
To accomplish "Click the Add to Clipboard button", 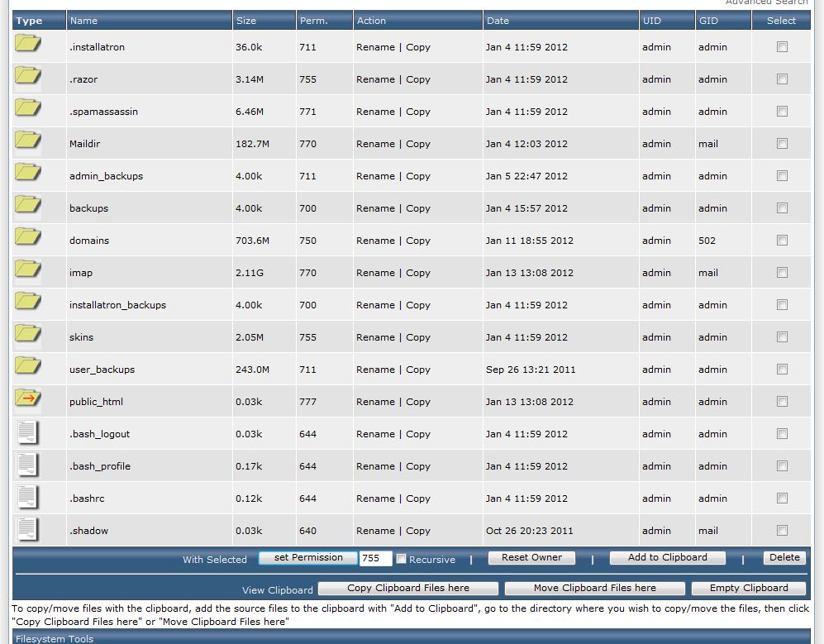I will click(x=668, y=558).
